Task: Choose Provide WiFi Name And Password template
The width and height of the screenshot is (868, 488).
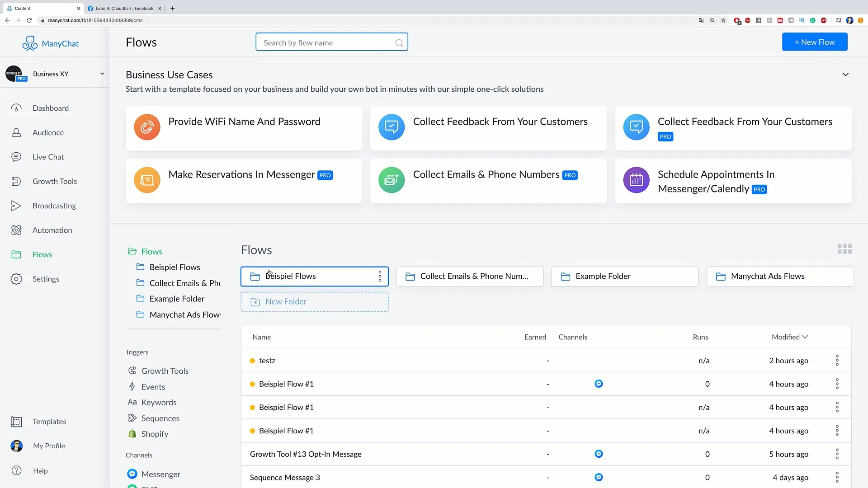Action: [244, 128]
